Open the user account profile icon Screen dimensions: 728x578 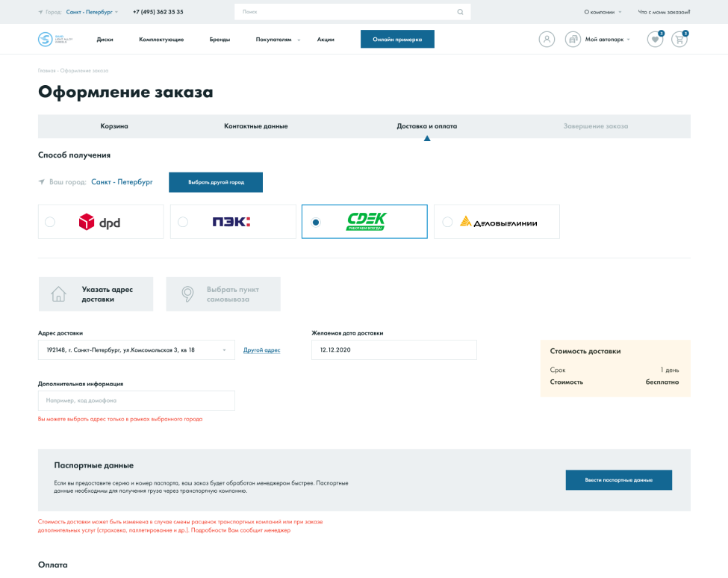[x=547, y=40]
